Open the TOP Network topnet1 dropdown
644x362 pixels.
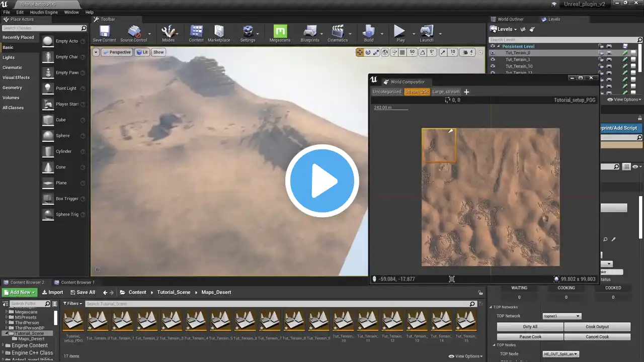coord(561,316)
